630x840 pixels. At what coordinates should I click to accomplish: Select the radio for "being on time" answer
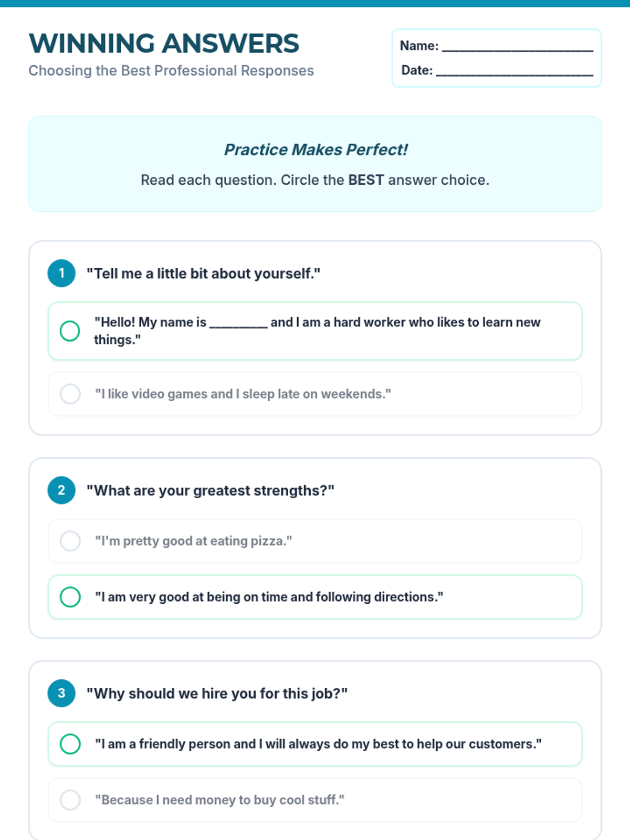tap(70, 597)
